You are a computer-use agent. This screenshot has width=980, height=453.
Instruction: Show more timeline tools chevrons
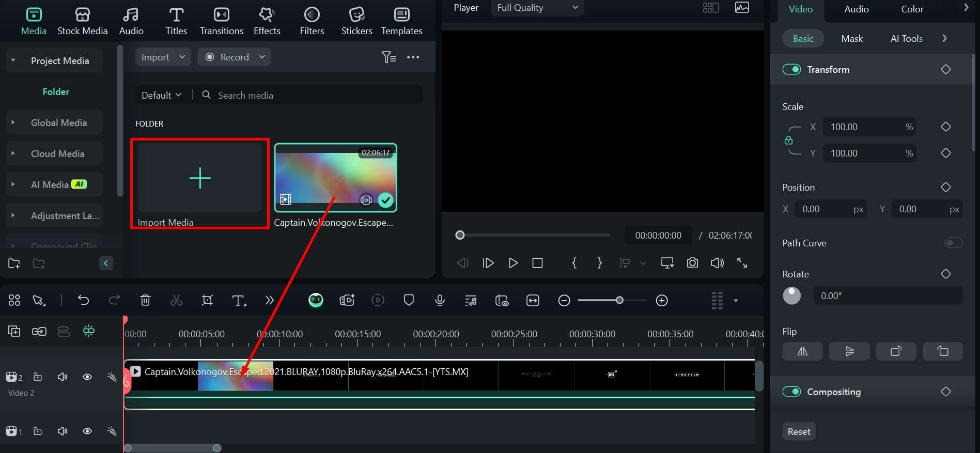(x=269, y=300)
